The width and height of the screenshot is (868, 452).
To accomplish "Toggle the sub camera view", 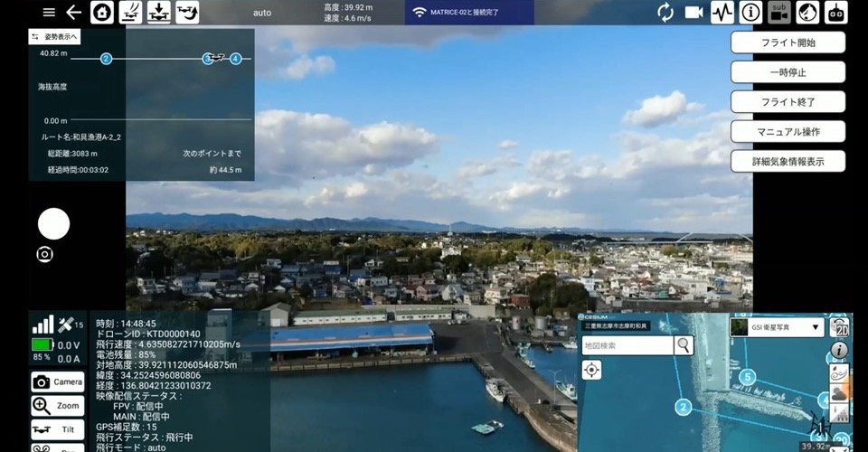I will 778,13.
